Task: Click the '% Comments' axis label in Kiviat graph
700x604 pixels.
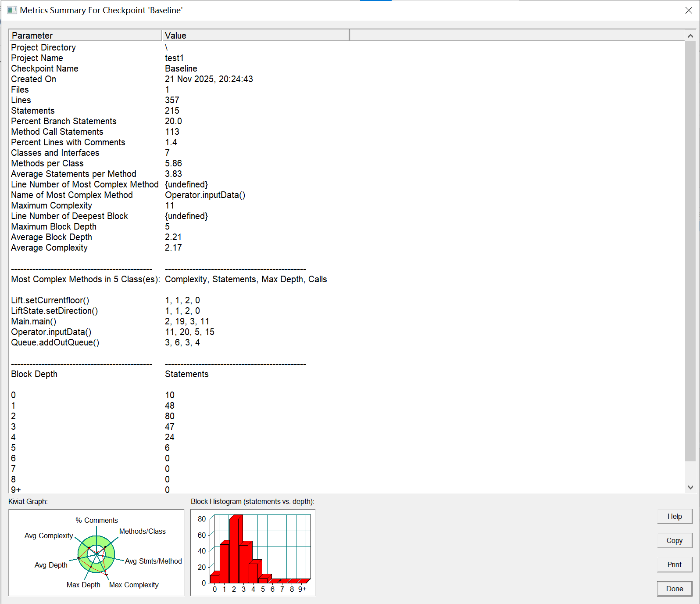Action: [x=96, y=520]
